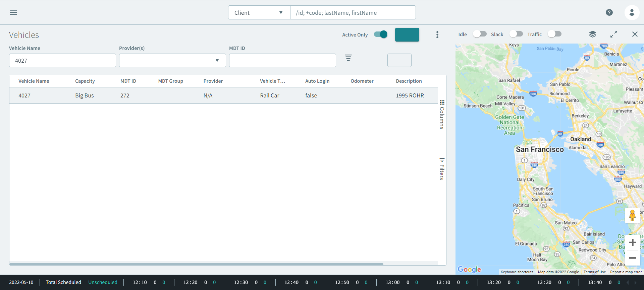This screenshot has height=290, width=644.
Task: Expand the Provider(s) dropdown
Action: tap(172, 61)
